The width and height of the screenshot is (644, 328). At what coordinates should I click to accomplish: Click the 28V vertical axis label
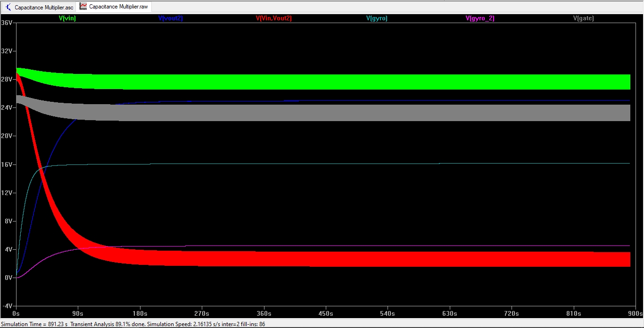(7, 79)
